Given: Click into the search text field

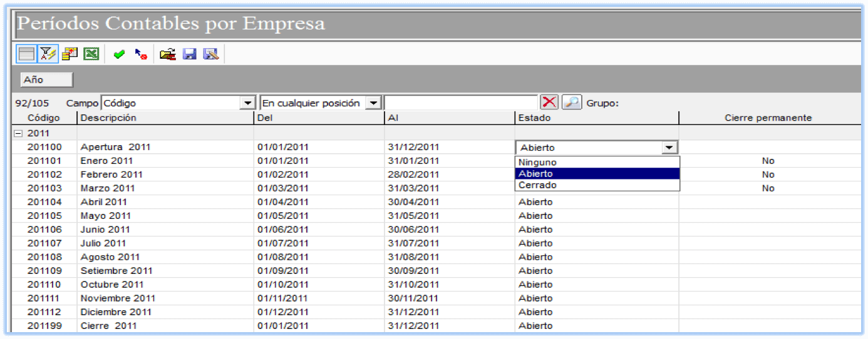Looking at the screenshot, I should pos(461,103).
